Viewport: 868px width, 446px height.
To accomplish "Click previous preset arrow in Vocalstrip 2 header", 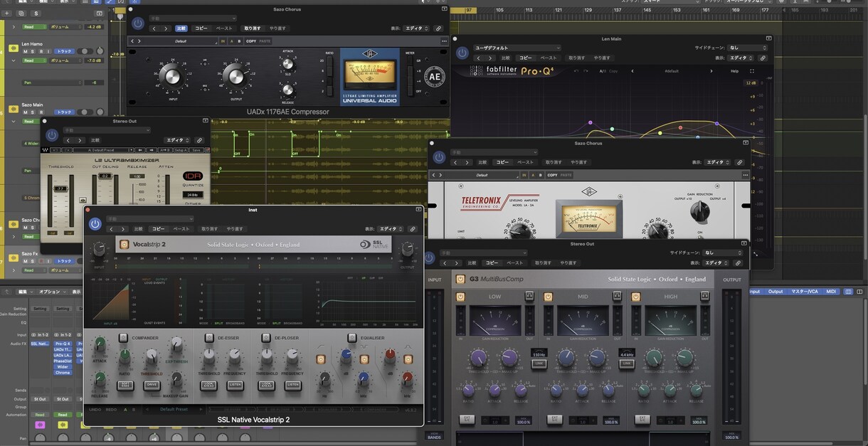I will [x=112, y=229].
